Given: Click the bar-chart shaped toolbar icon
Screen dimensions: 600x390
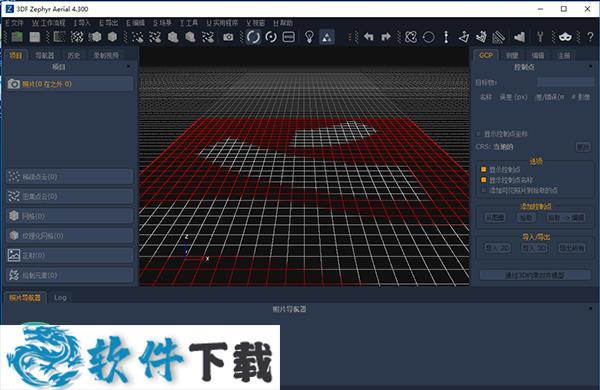Looking at the screenshot, I should pos(519,37).
